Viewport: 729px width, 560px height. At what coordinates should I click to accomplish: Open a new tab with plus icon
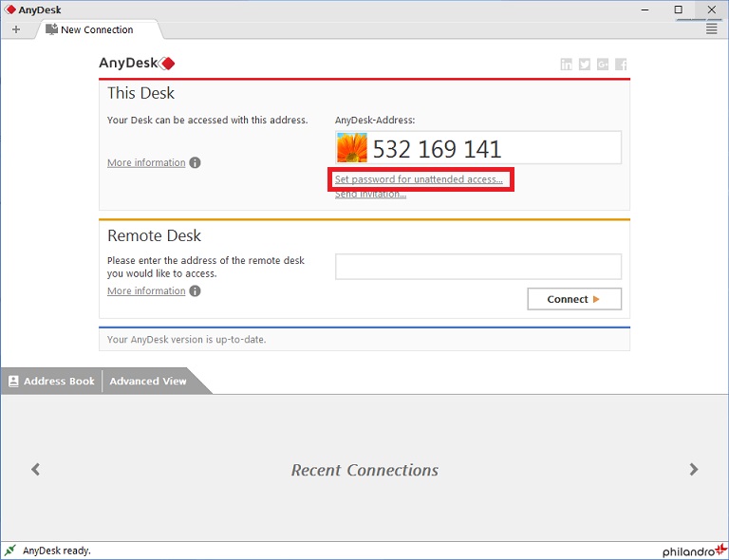(16, 29)
